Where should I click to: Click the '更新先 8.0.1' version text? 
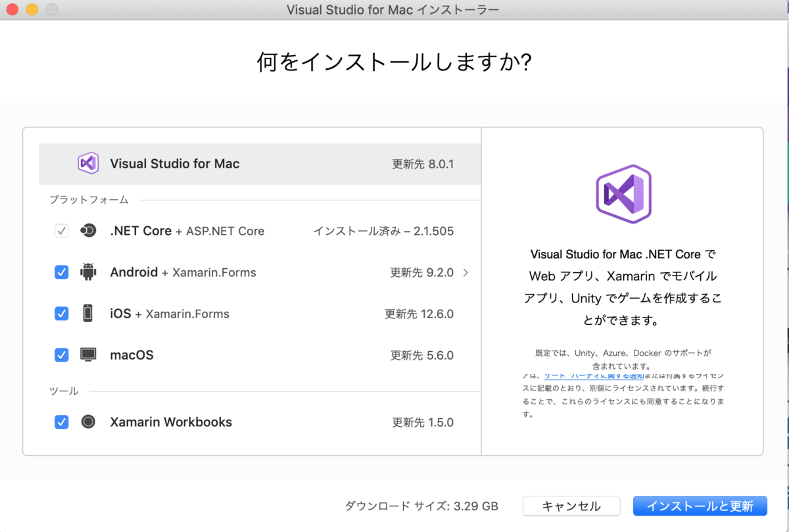coord(423,164)
